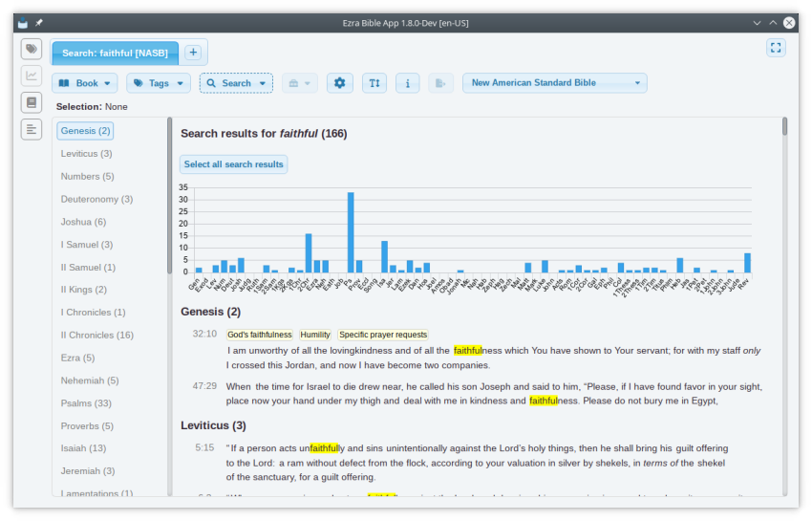Show module info button
The height and width of the screenshot is (521, 812).
pos(408,83)
